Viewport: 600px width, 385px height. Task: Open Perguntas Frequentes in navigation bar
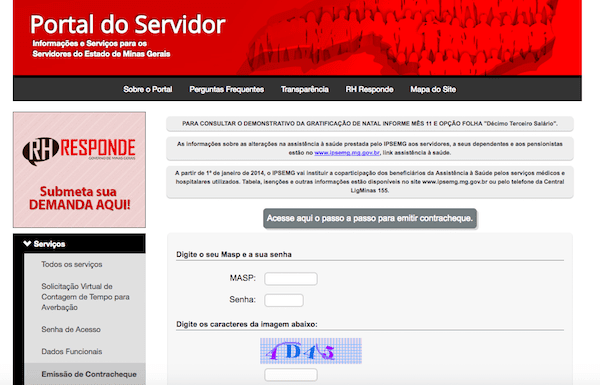click(227, 89)
